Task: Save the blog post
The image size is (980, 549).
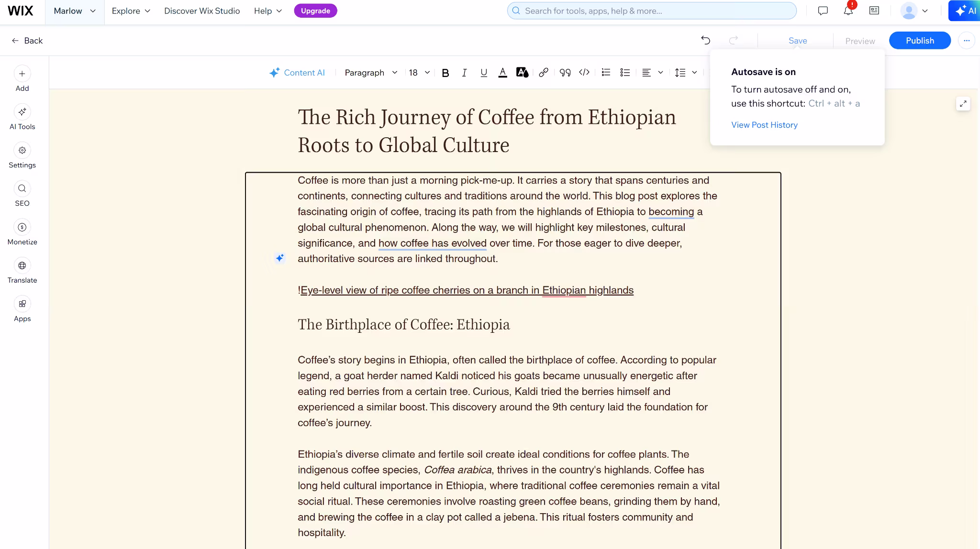Action: tap(798, 41)
